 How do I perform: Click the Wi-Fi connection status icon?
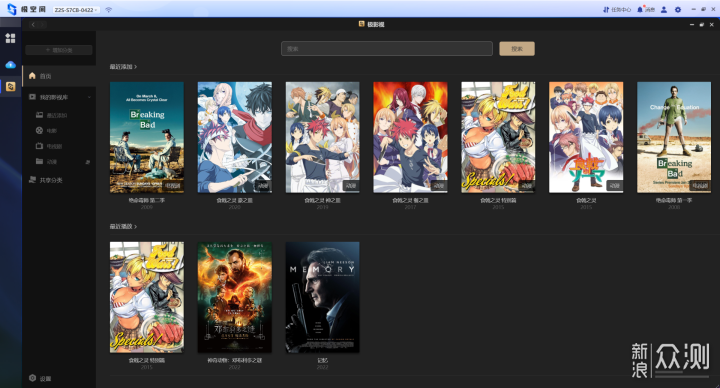pyautogui.click(x=108, y=10)
